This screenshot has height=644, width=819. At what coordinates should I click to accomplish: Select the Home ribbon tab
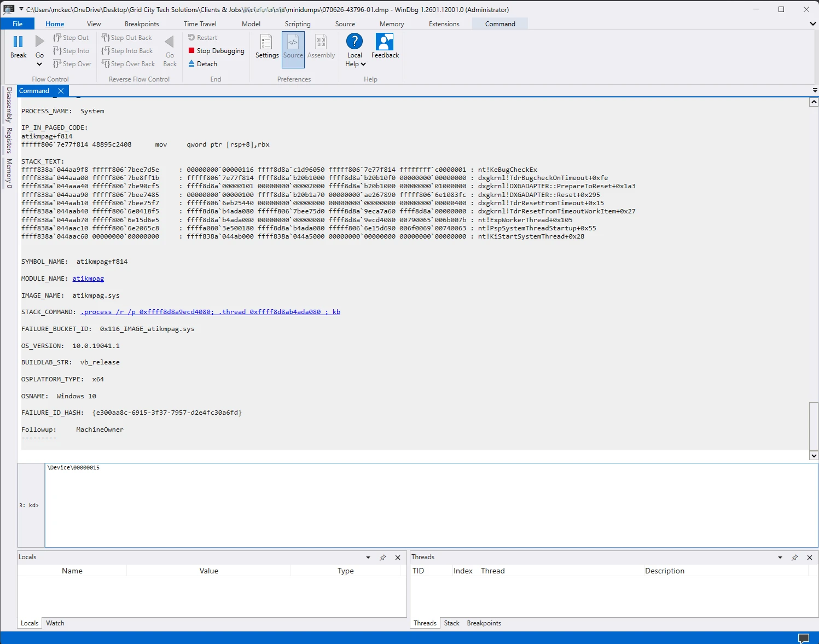[55, 24]
